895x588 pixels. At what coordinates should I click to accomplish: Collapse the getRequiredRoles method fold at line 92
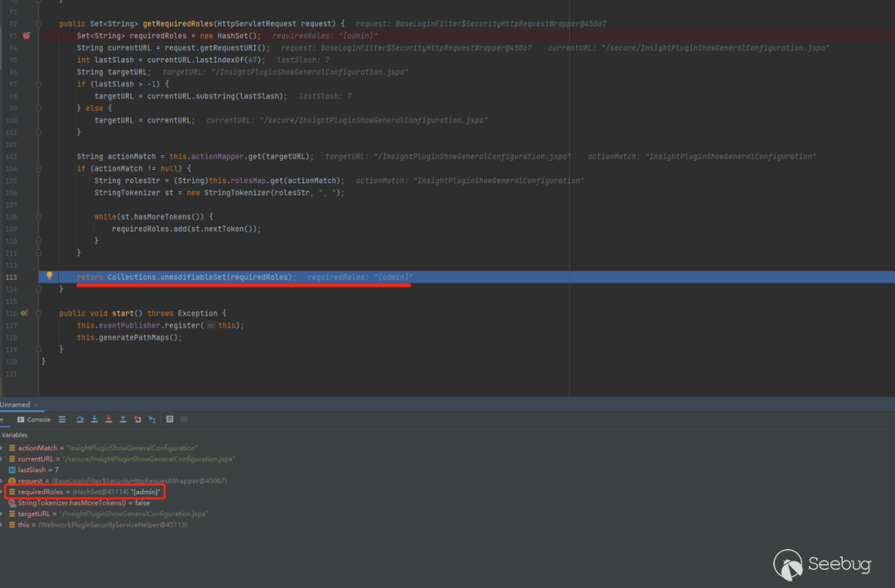pos(39,24)
